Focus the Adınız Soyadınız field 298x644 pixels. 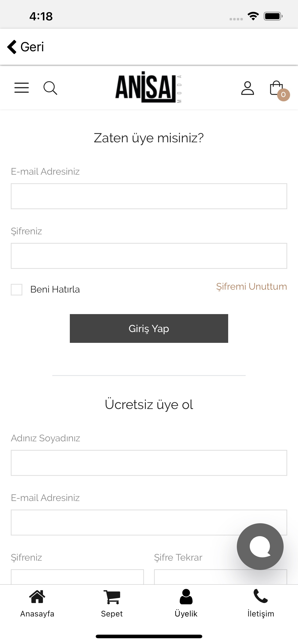(149, 463)
